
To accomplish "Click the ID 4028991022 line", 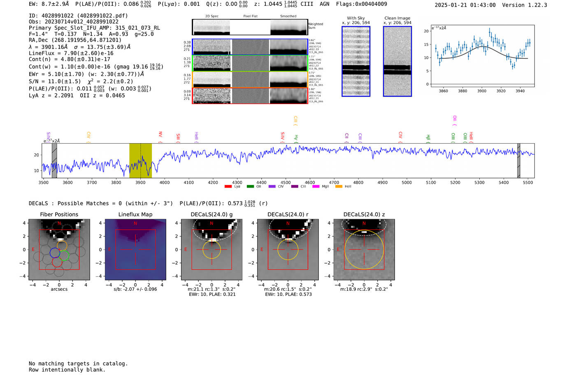I will coord(78,16).
